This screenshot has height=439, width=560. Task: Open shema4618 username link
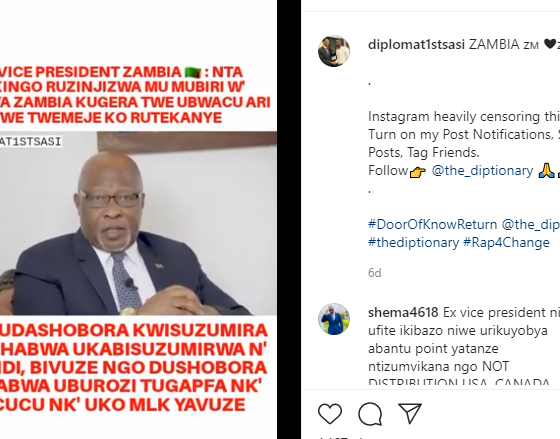tap(403, 313)
